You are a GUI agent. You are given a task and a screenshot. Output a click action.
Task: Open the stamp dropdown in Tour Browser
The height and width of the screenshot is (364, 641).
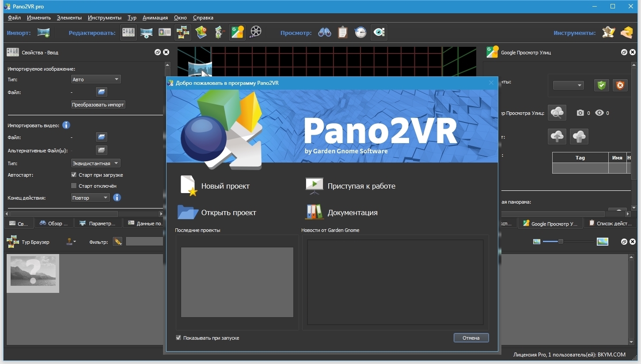point(71,242)
